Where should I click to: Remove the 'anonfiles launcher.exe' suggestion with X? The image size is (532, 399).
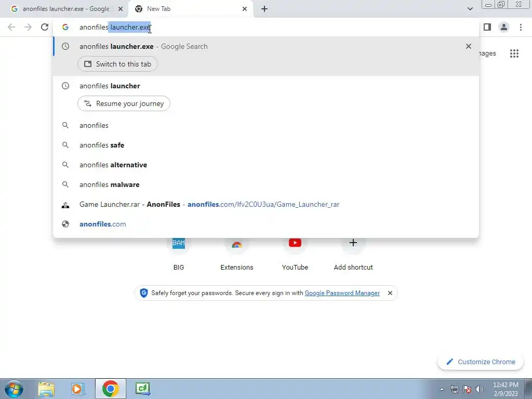(x=469, y=46)
